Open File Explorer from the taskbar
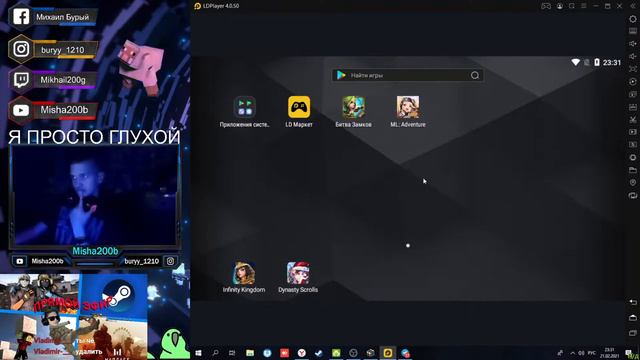640x360 pixels. (x=250, y=353)
